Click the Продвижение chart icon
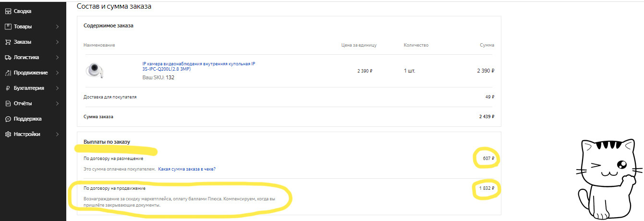Screen dimensions: 644x221 pos(8,73)
